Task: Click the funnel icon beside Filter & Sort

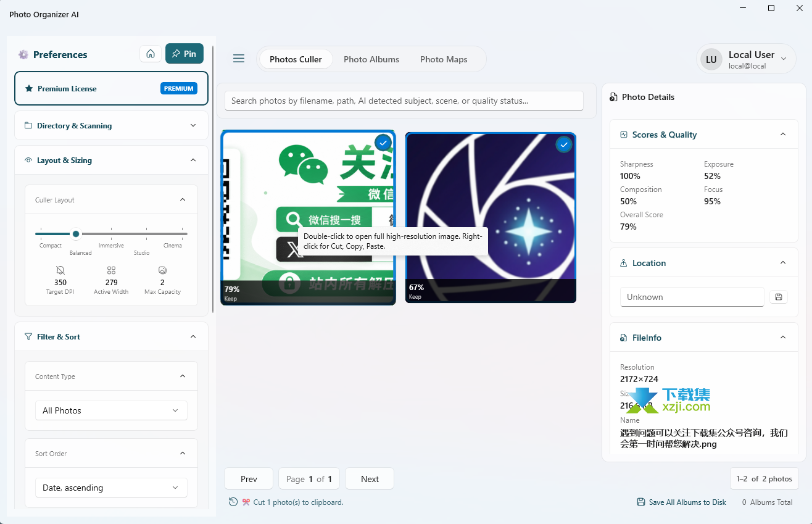Action: [x=28, y=337]
